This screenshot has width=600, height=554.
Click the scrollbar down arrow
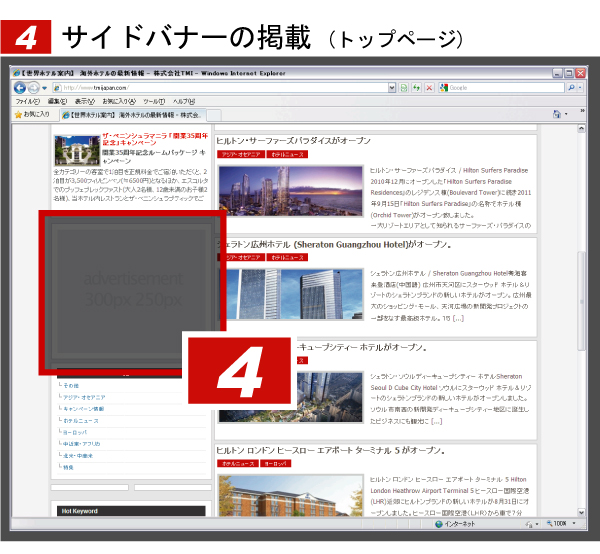point(581,512)
